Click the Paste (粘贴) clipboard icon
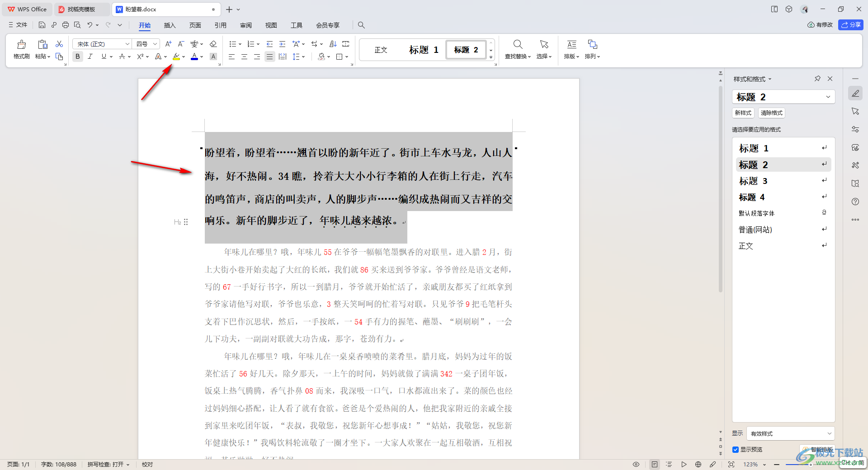 point(42,44)
